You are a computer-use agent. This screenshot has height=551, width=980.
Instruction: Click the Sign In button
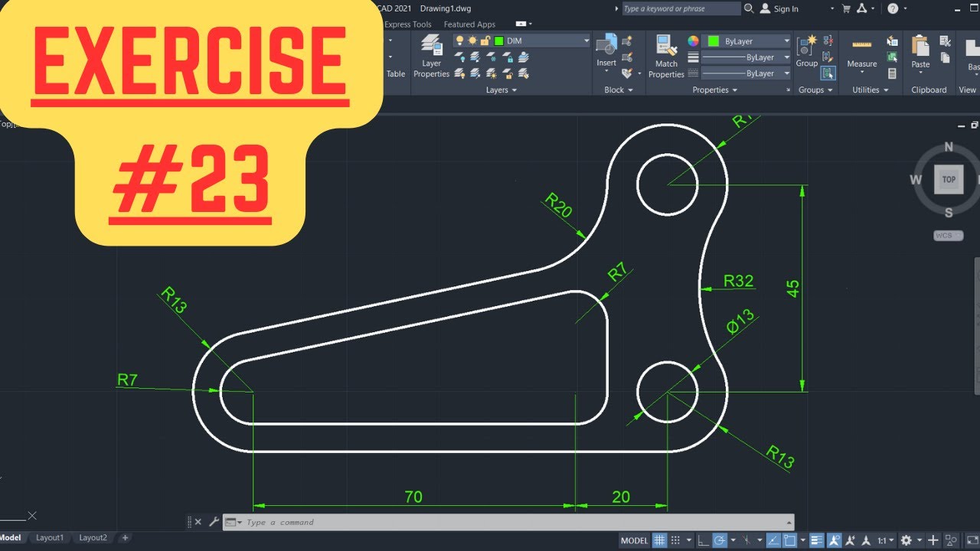pyautogui.click(x=779, y=8)
